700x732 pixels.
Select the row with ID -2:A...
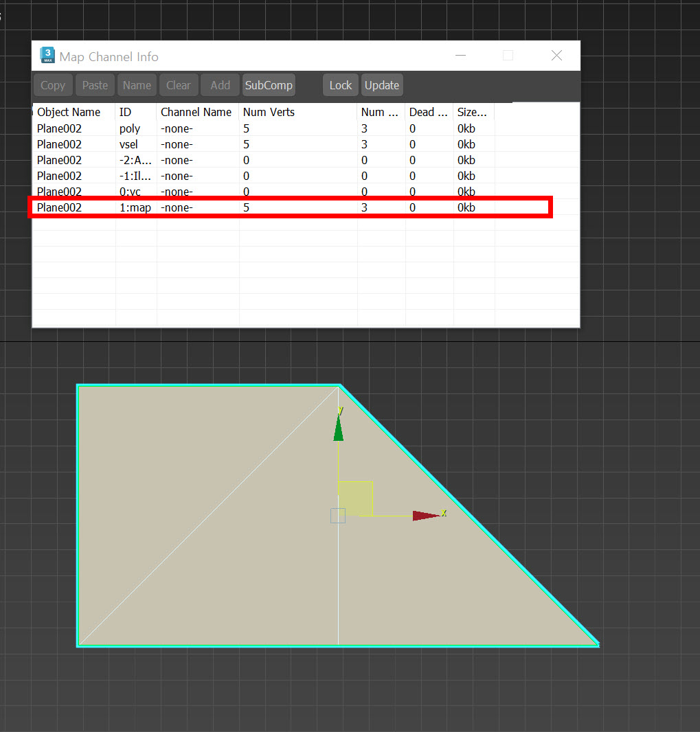click(306, 160)
